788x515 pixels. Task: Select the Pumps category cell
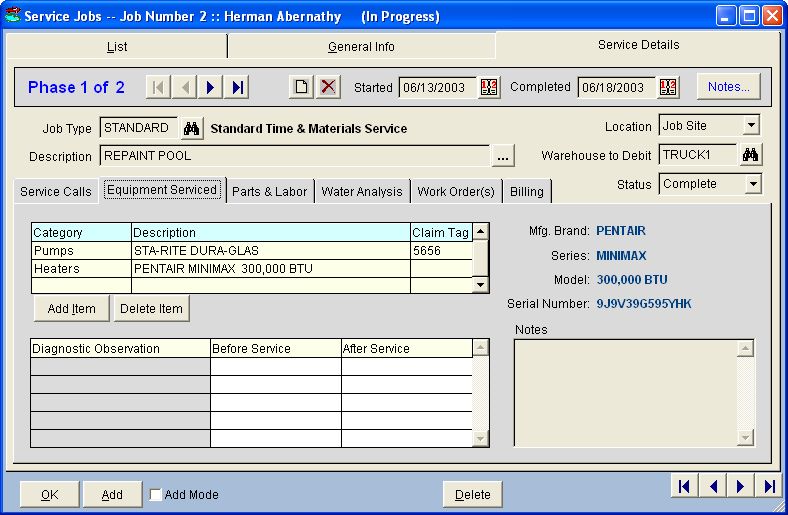pos(81,251)
